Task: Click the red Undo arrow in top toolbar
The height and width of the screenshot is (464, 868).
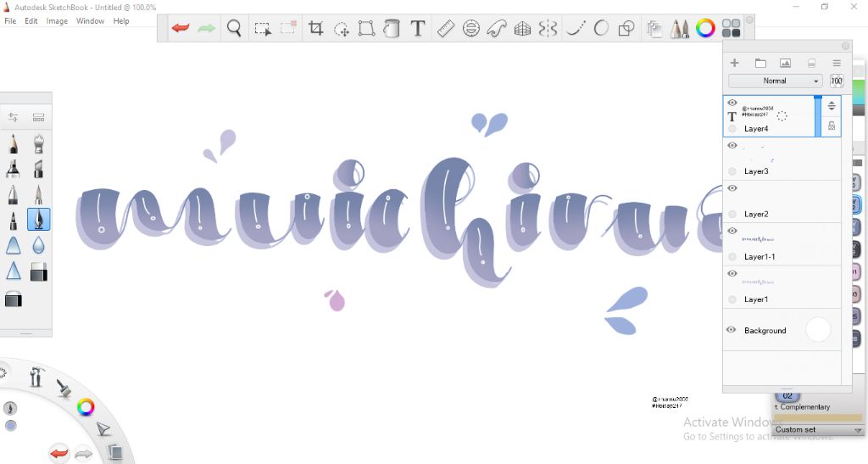Action: [181, 28]
